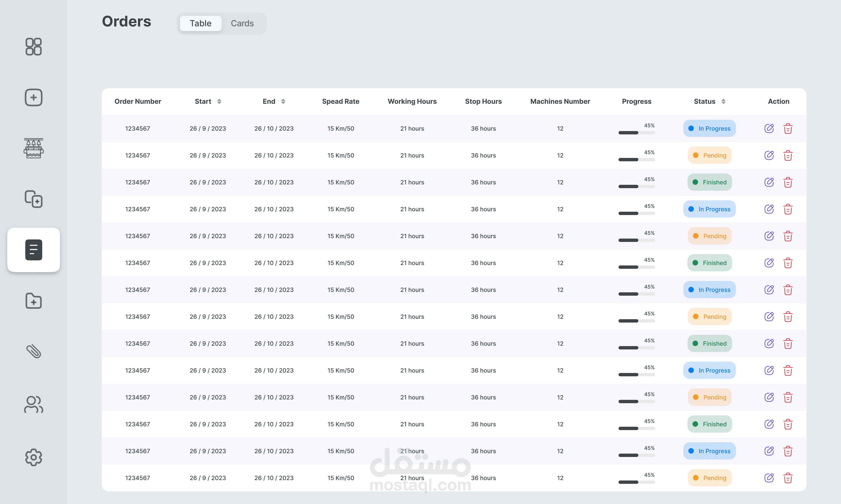Edit the first order row
The width and height of the screenshot is (841, 504).
769,128
